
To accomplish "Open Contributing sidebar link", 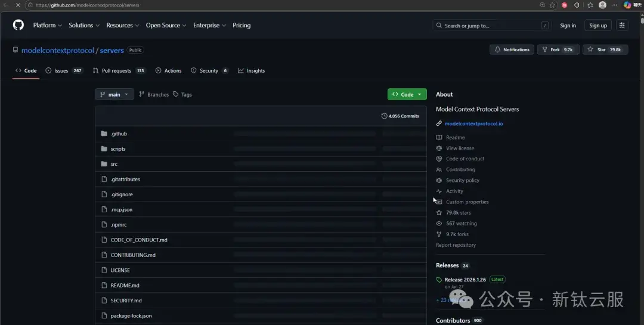I will tap(460, 170).
